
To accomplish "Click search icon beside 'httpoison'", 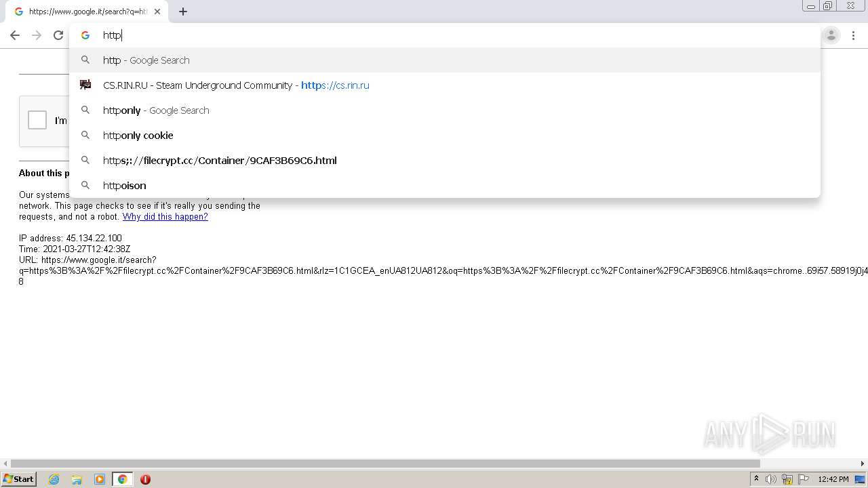I will [x=85, y=185].
